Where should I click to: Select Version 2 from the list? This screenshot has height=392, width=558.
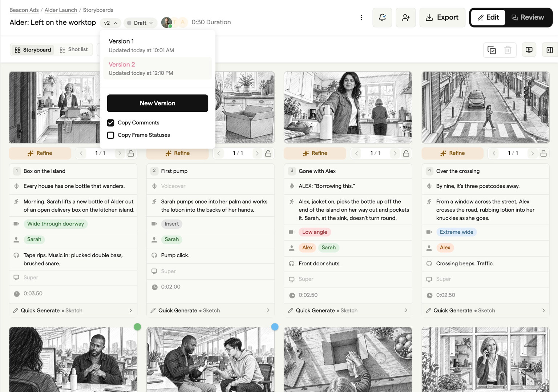[x=157, y=68]
